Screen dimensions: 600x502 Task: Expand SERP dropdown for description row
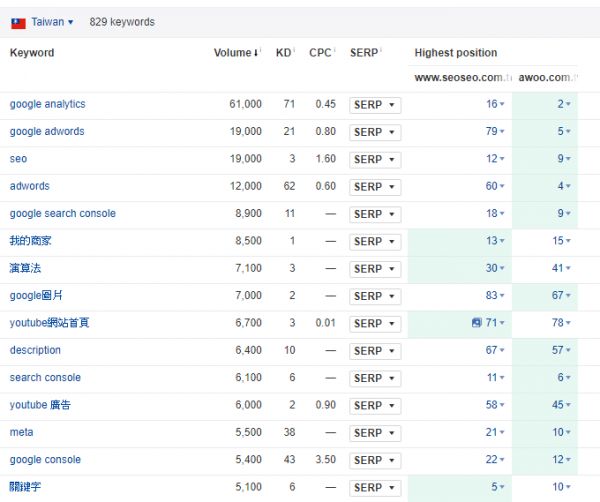click(x=375, y=351)
